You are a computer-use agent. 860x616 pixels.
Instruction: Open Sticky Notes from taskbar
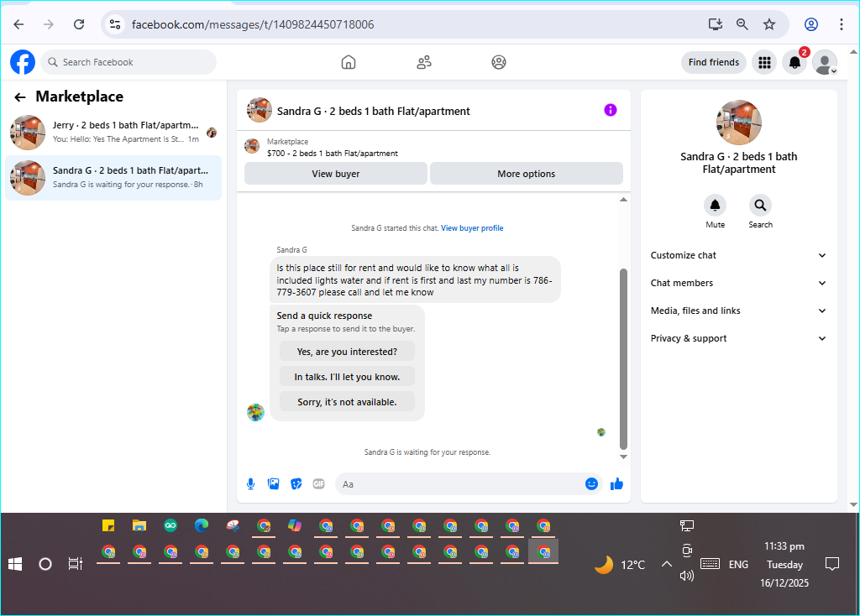pos(108,525)
